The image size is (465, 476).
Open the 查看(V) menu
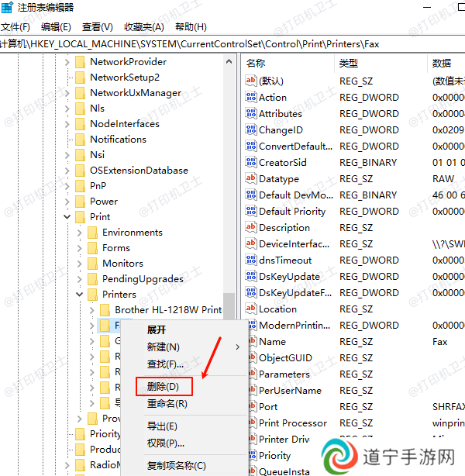click(x=97, y=27)
